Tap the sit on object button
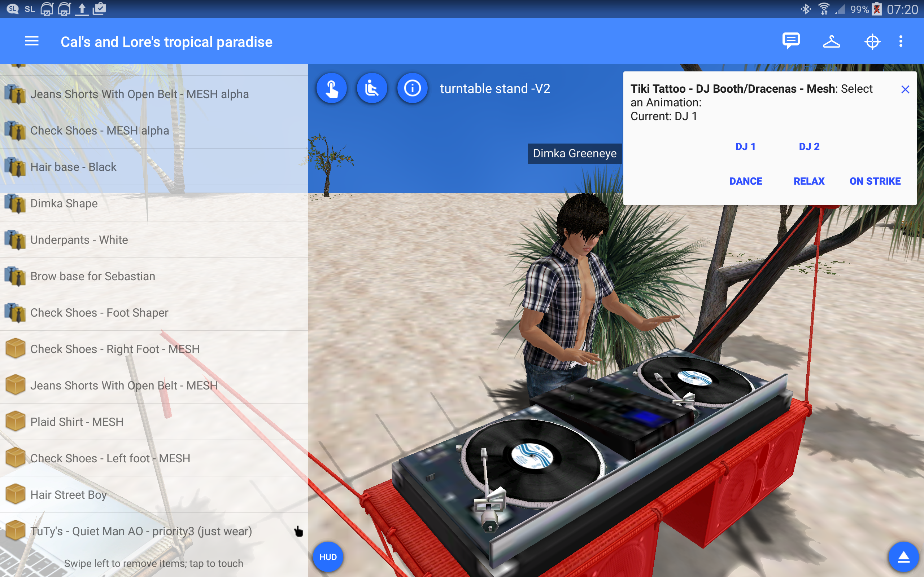 (x=372, y=88)
